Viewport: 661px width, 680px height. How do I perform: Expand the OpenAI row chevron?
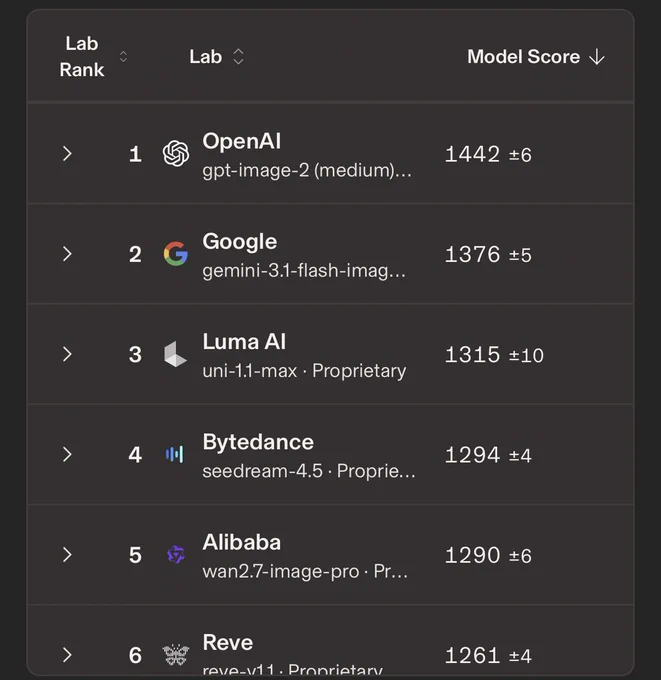(x=67, y=154)
